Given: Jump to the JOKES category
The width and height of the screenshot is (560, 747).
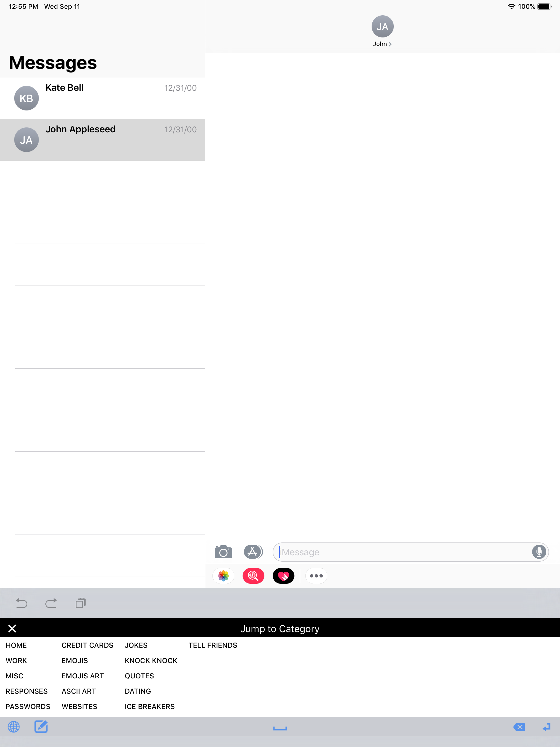Looking at the screenshot, I should click(x=136, y=645).
